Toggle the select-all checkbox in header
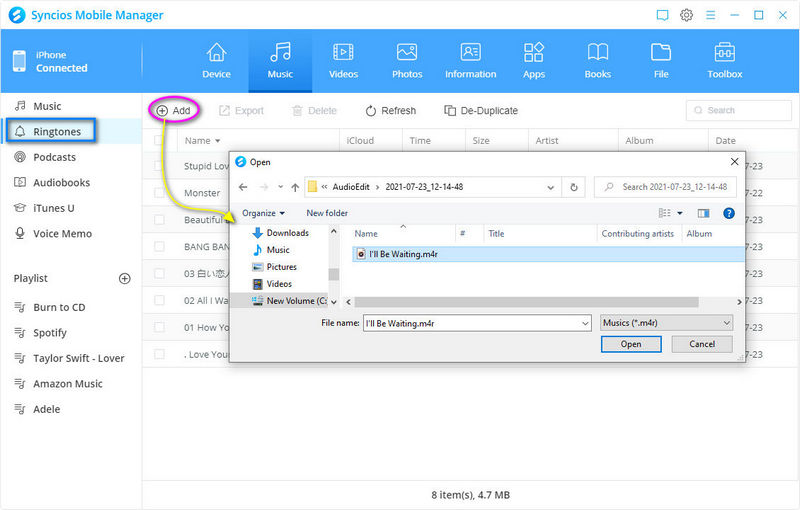Image resolution: width=800 pixels, height=510 pixels. click(159, 141)
